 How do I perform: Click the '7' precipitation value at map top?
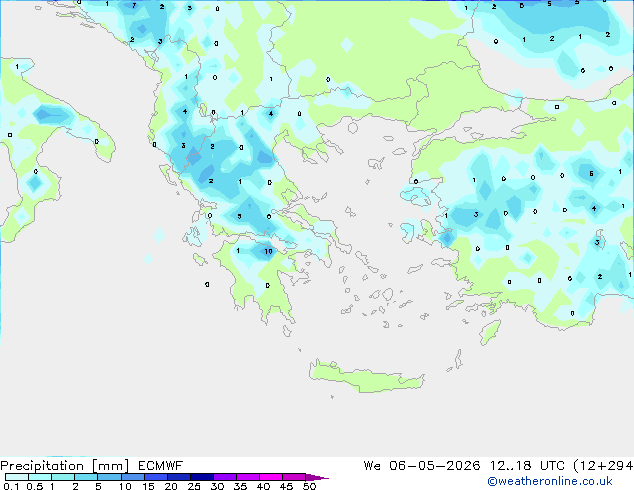coord(134,5)
